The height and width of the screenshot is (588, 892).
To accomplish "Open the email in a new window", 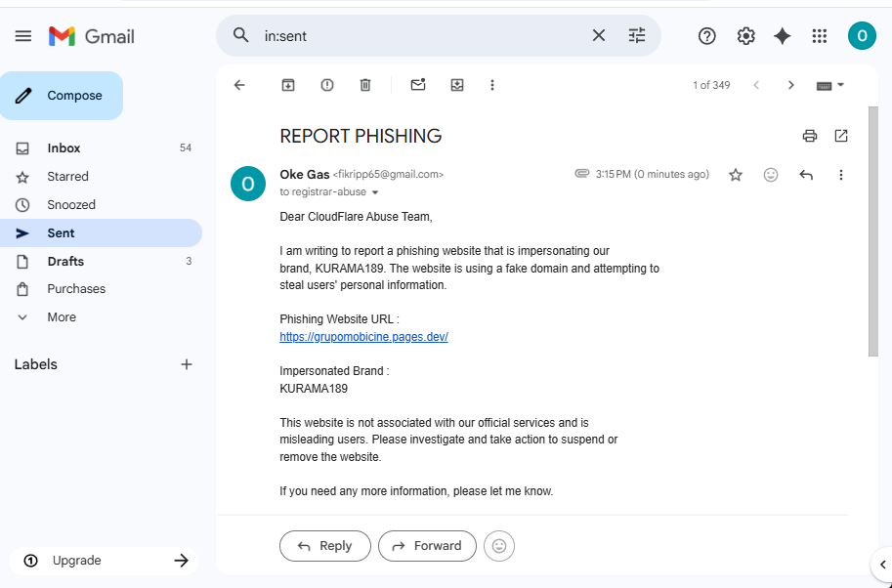I will click(841, 136).
